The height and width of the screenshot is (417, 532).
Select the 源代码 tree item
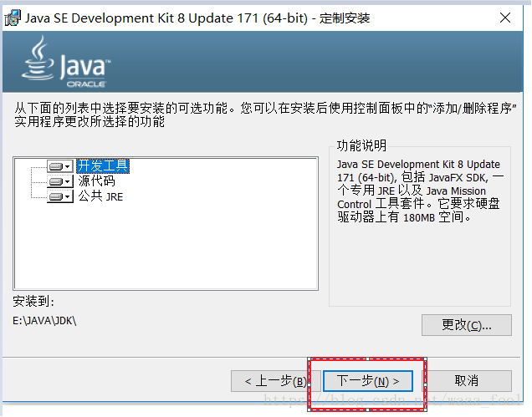tap(97, 181)
